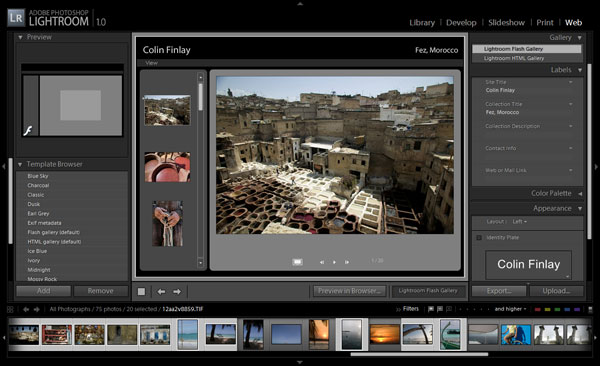
Task: Switch to the Print module
Action: [x=545, y=23]
